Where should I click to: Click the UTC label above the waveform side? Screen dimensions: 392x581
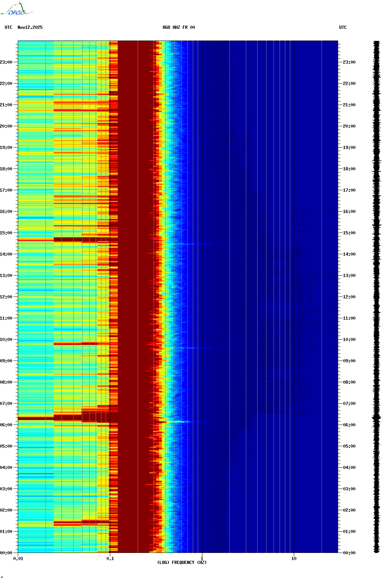(343, 27)
